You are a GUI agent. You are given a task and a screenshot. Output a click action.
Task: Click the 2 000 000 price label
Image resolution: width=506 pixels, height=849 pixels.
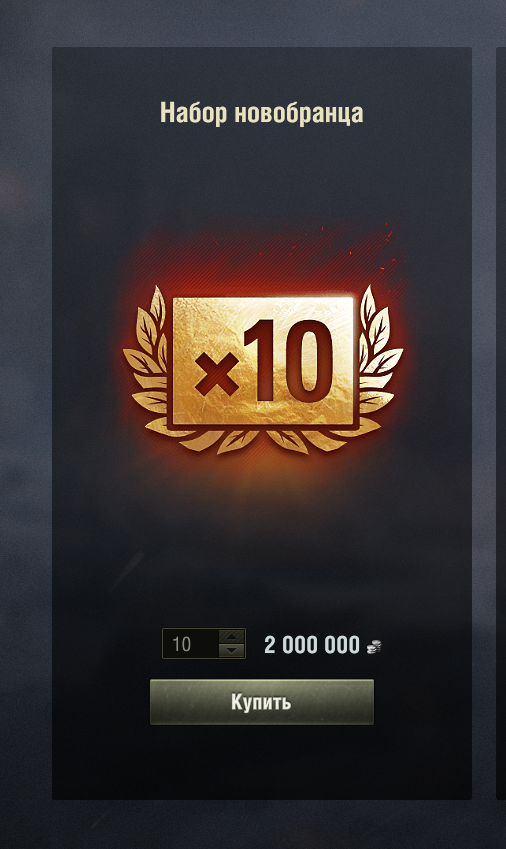[x=312, y=645]
